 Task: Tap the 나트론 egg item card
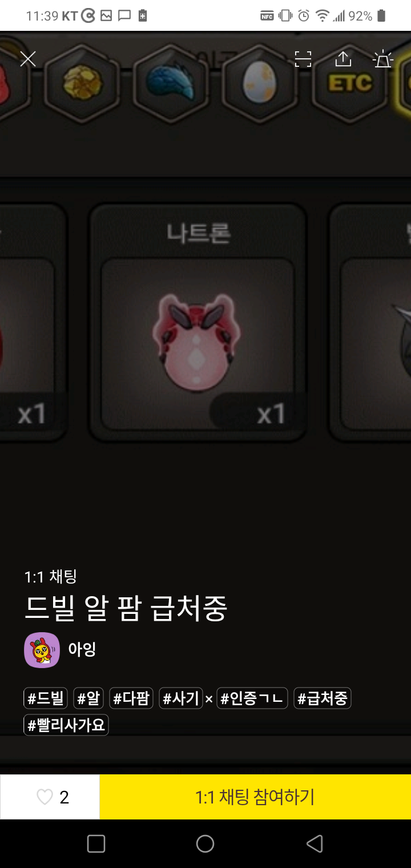[x=198, y=323]
